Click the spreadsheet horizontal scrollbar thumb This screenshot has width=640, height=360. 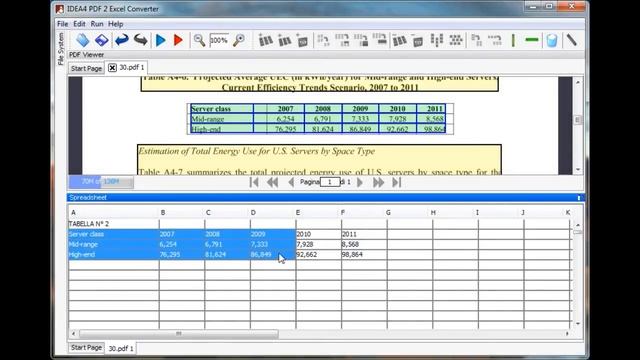[178, 333]
